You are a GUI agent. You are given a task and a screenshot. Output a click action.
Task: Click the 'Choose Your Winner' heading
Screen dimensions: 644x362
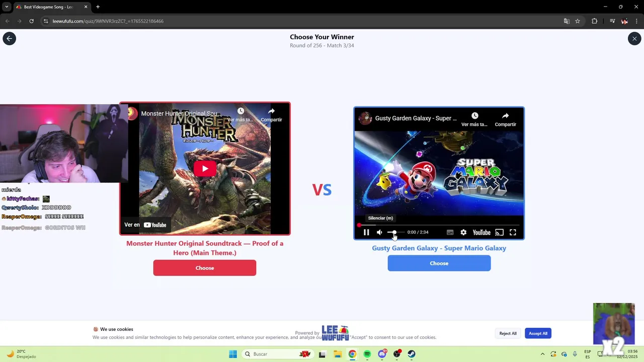click(x=322, y=37)
